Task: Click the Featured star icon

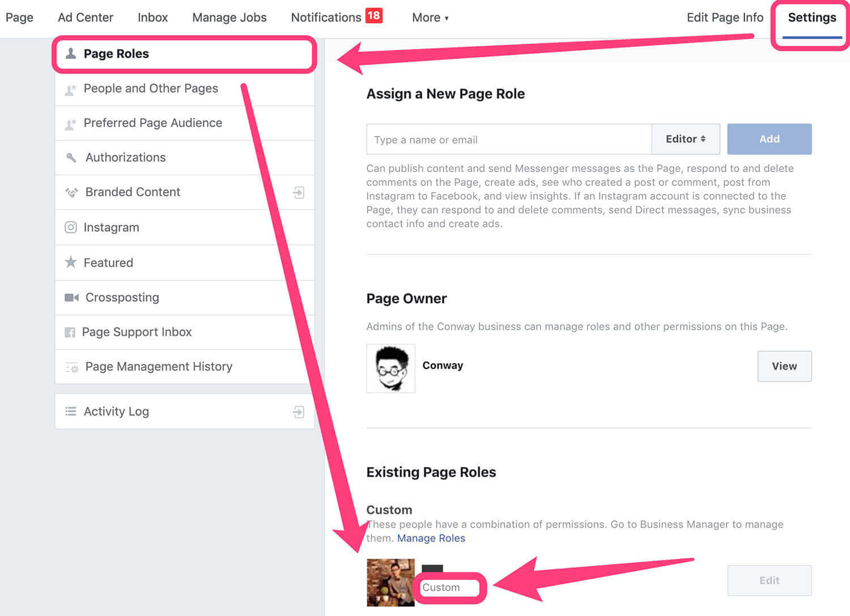Action: click(70, 262)
